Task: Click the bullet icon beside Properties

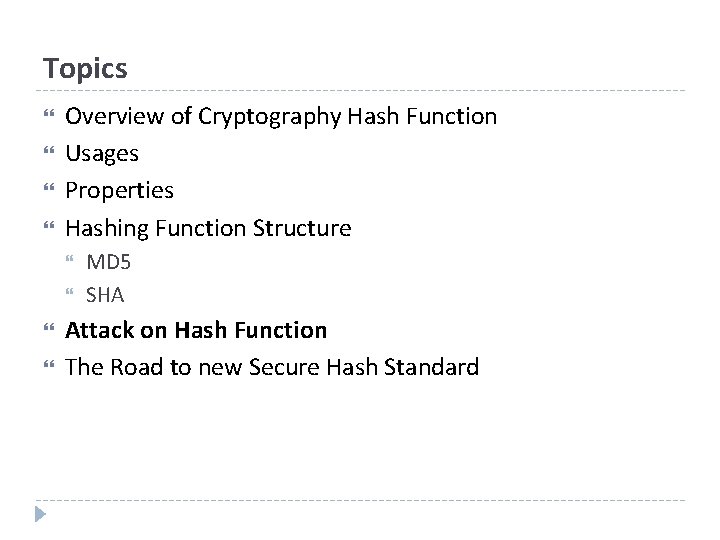Action: [x=49, y=187]
